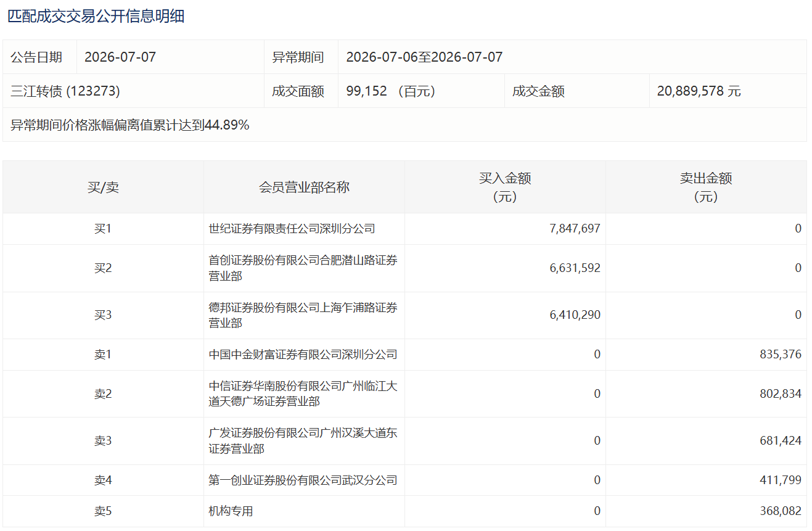The width and height of the screenshot is (812, 531).
Task: Click the 异常期间 label cell
Action: 301,57
